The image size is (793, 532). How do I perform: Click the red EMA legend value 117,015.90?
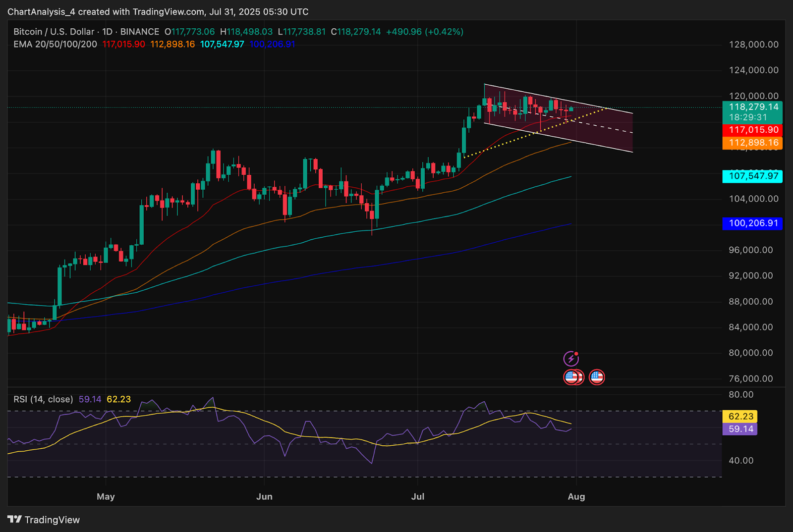(x=124, y=44)
